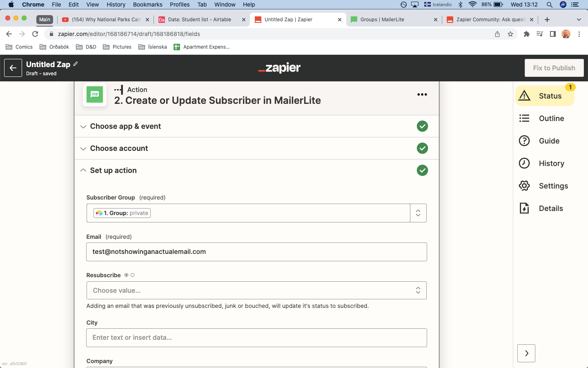Open the Icelandic input source menu
588x368 pixels.
point(438,4)
